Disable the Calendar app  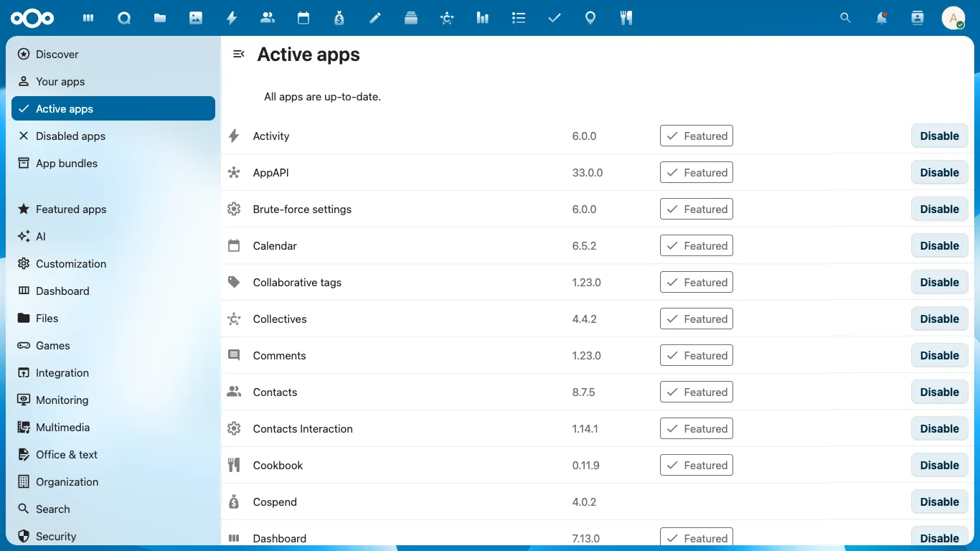(x=940, y=245)
